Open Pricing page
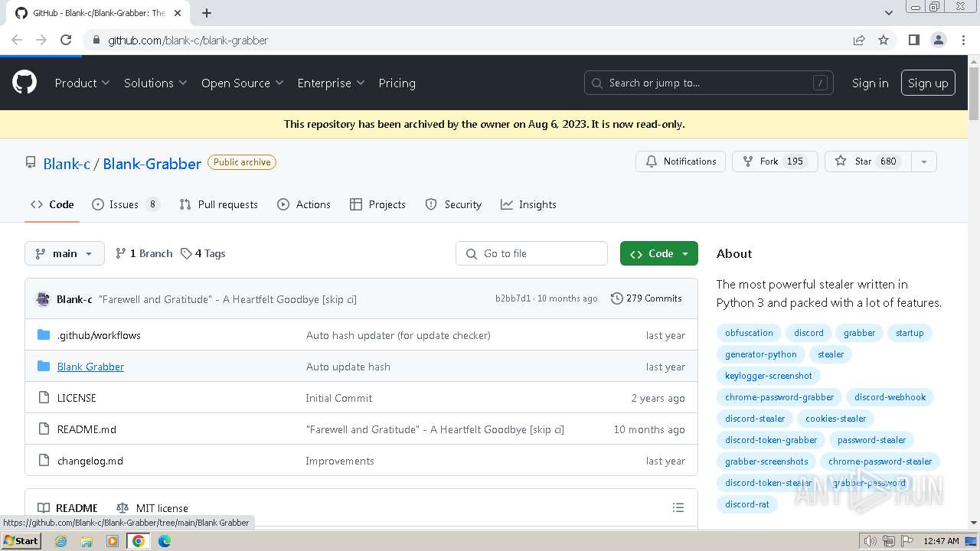The height and width of the screenshot is (551, 980). tap(397, 83)
